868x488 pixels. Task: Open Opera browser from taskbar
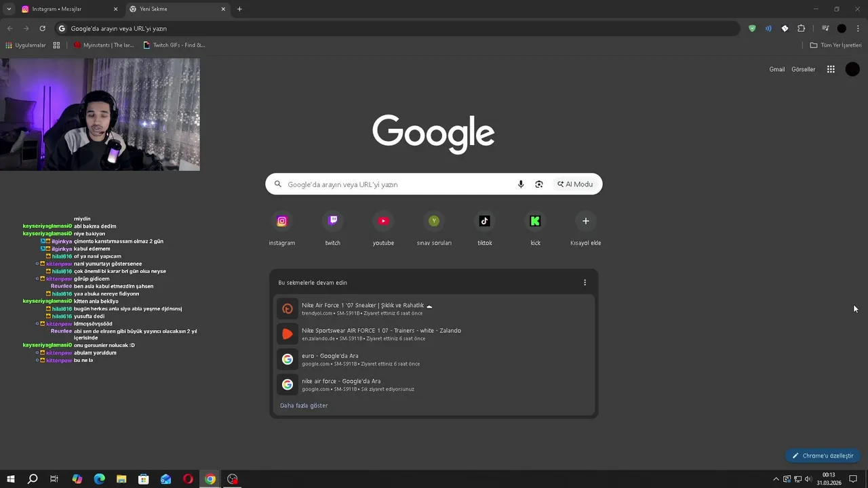188,479
